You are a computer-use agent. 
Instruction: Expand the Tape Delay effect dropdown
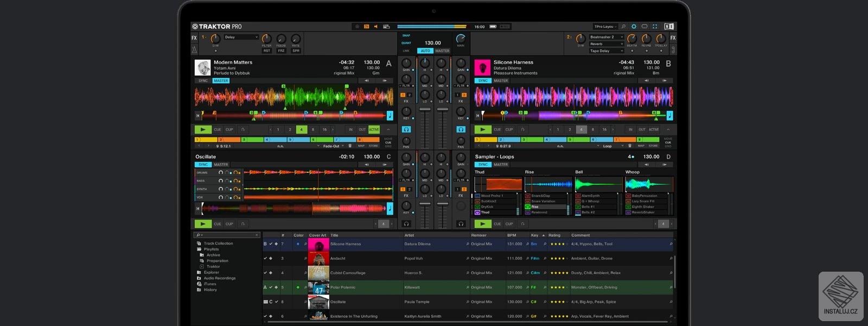click(x=607, y=51)
